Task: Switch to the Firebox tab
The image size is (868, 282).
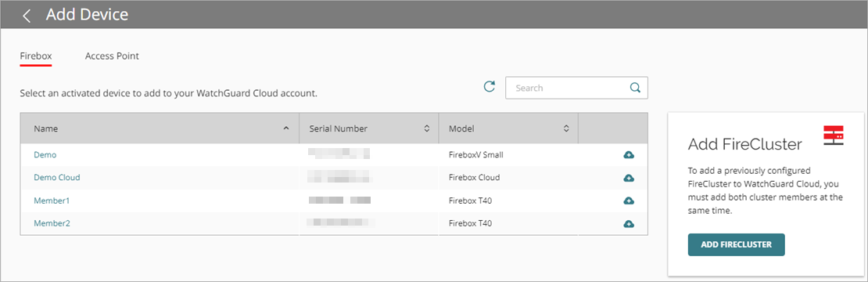Action: tap(35, 56)
